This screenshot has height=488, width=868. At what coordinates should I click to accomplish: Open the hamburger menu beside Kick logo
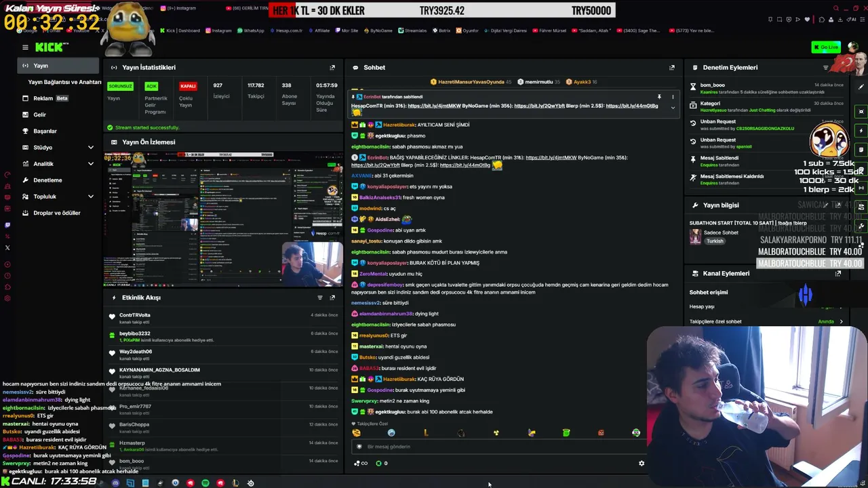pyautogui.click(x=25, y=47)
